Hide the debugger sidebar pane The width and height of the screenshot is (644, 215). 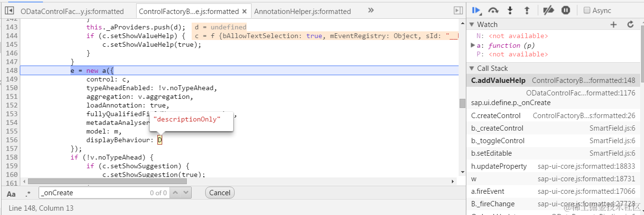[x=458, y=11]
